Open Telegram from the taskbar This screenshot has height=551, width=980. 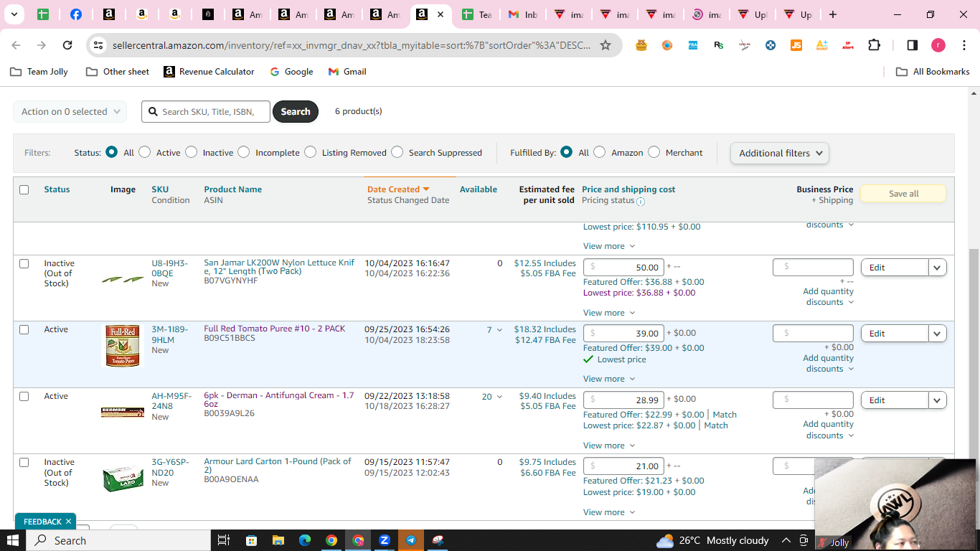point(411,540)
